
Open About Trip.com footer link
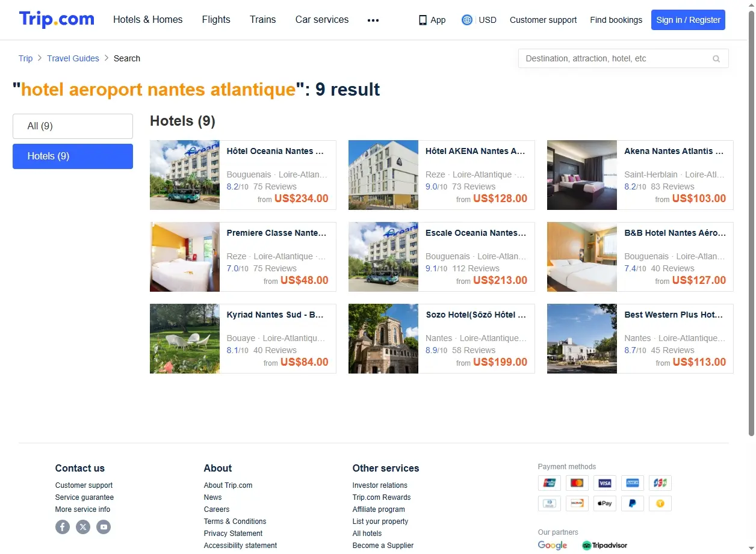tap(228, 485)
